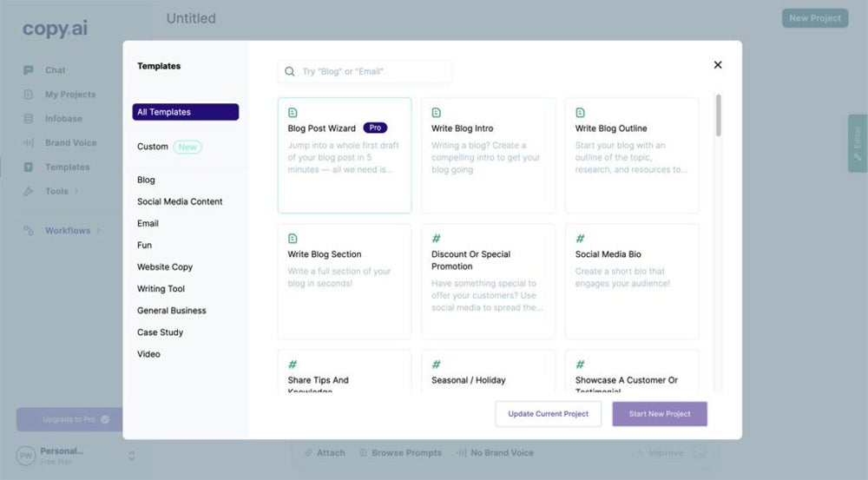Viewport: 868px width, 480px height.
Task: Open the workspace switcher arrows
Action: point(132,456)
